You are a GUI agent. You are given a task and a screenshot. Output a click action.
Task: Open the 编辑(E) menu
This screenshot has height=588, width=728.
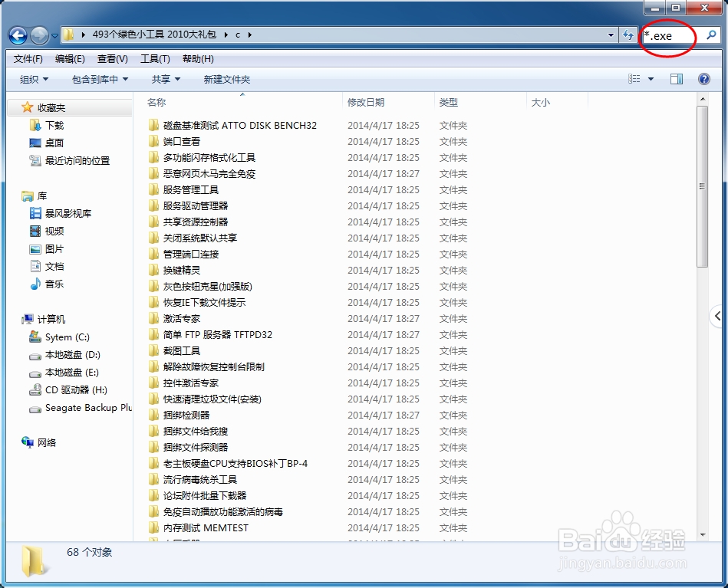(70, 59)
